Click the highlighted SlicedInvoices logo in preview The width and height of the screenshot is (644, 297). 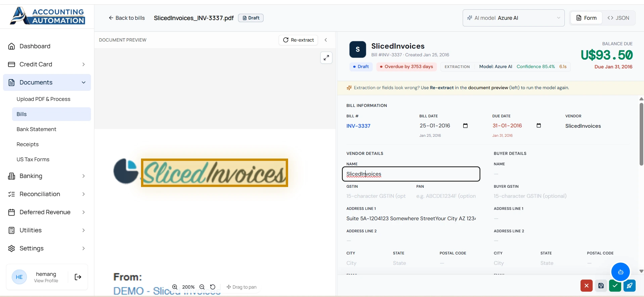click(x=215, y=173)
